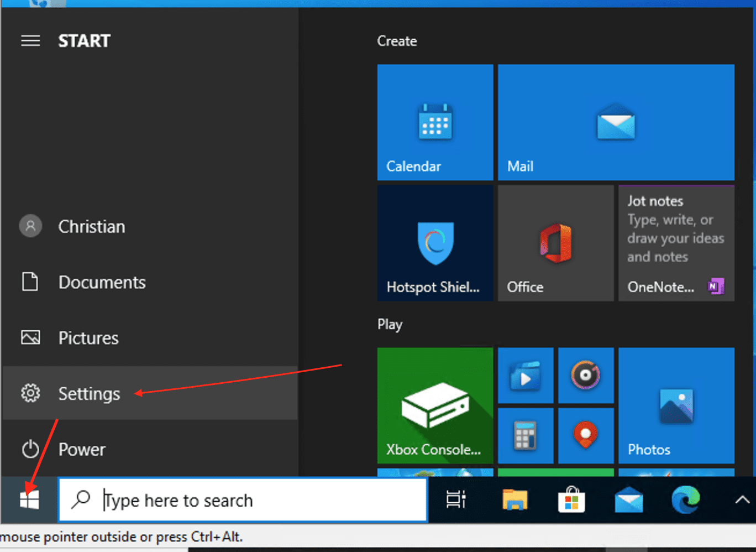
Task: Expand the Start hamburger menu
Action: click(30, 41)
